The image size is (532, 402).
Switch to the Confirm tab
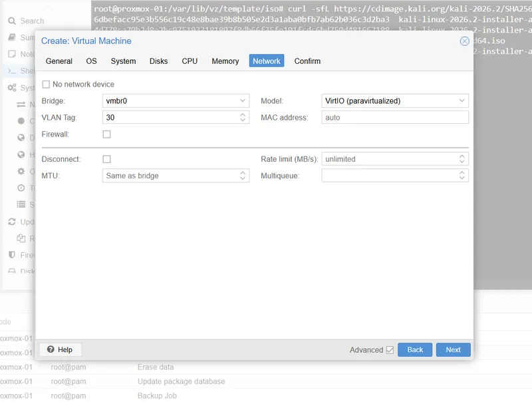pyautogui.click(x=307, y=61)
